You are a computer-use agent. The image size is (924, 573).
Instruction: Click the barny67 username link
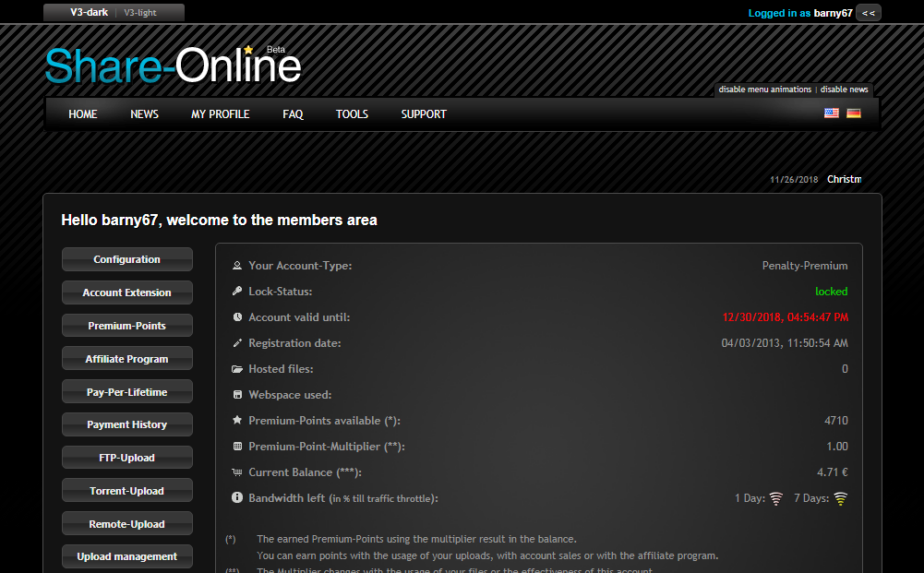[x=833, y=13]
